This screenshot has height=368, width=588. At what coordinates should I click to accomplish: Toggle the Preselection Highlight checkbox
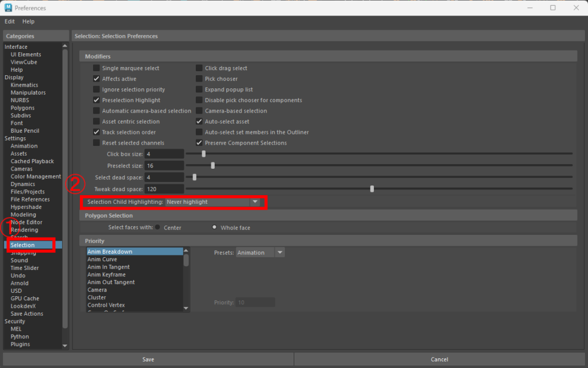click(x=96, y=100)
